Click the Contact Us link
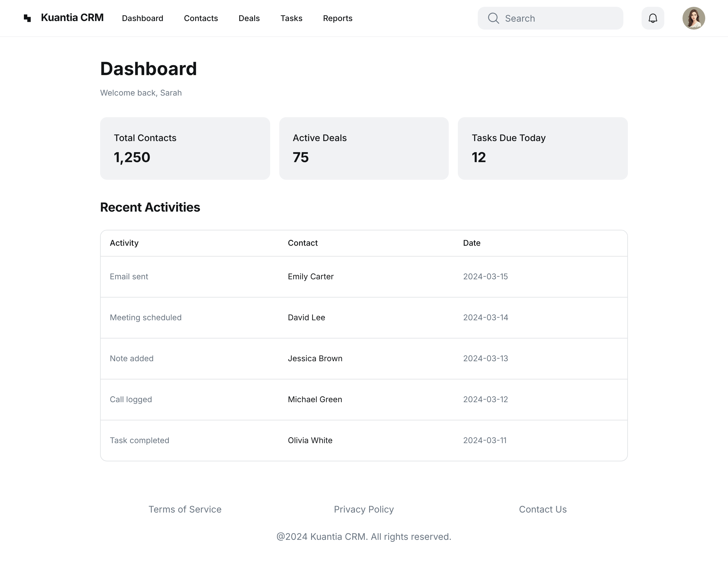This screenshot has width=728, height=566. 543,509
